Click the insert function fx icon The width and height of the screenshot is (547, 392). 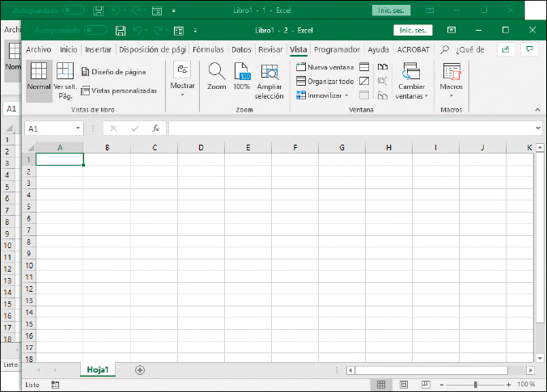coord(155,129)
